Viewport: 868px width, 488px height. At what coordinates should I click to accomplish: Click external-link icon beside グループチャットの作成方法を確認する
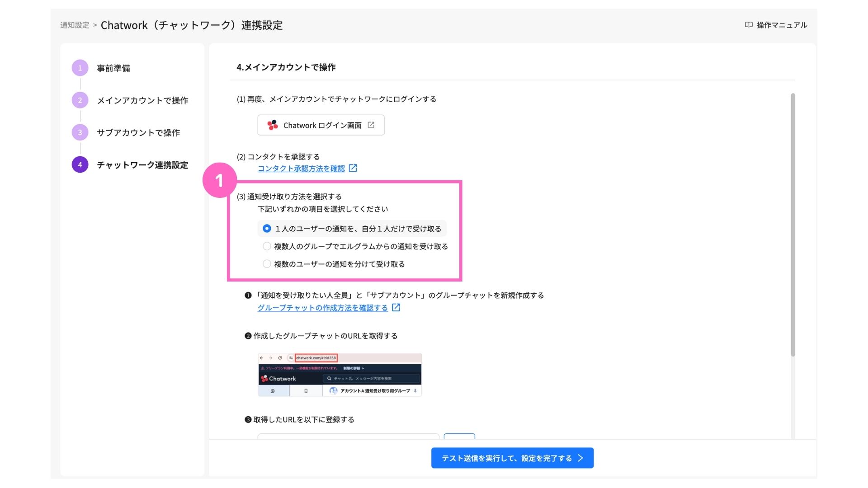[x=396, y=307]
